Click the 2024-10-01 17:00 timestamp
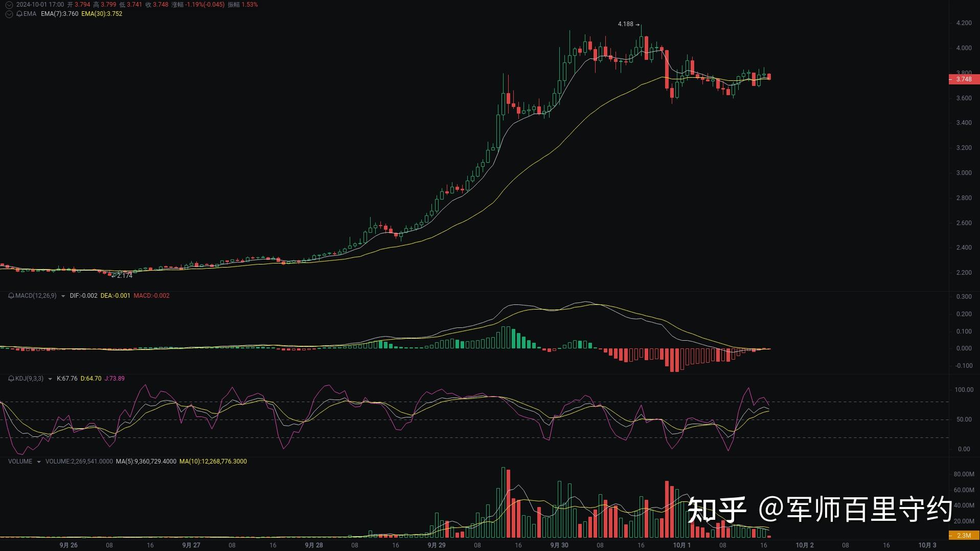Screen dimensions: 980x551 click(x=40, y=5)
